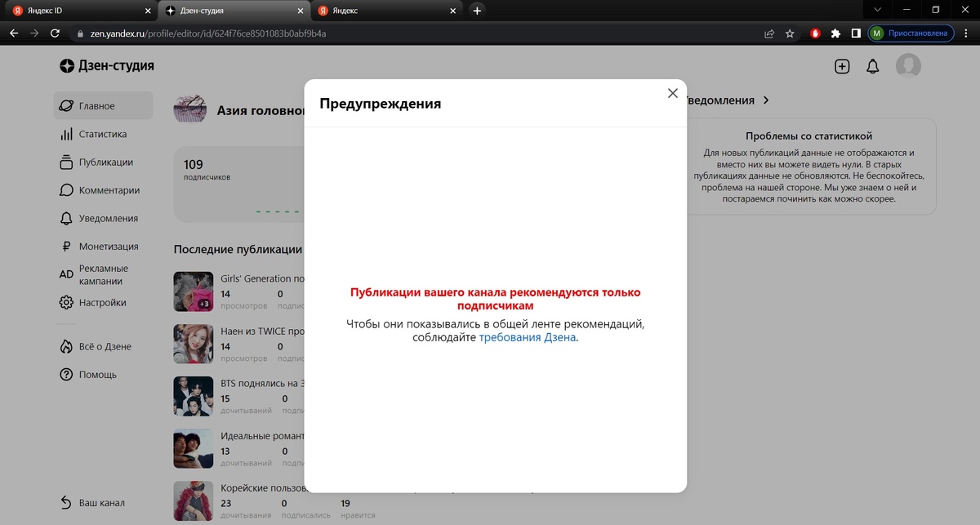Screen dimensions: 980x525
Task: Open Статистика bar-chart icon
Action: tap(67, 134)
